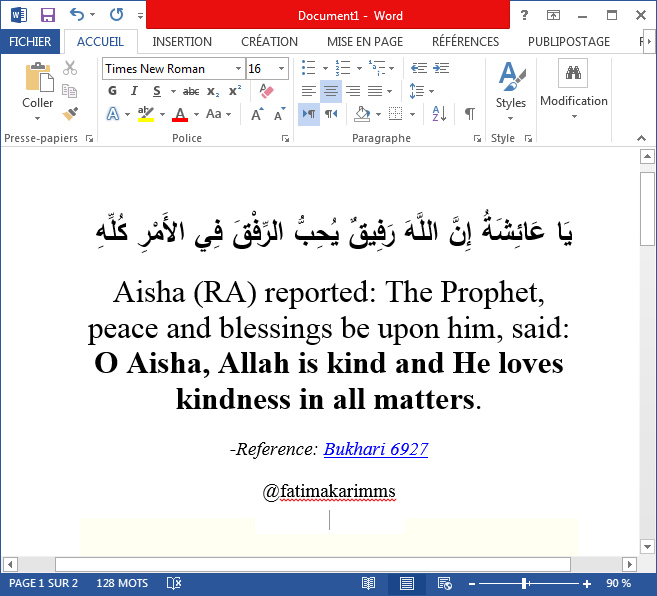Apply red font color
The height and width of the screenshot is (596, 657).
point(180,114)
